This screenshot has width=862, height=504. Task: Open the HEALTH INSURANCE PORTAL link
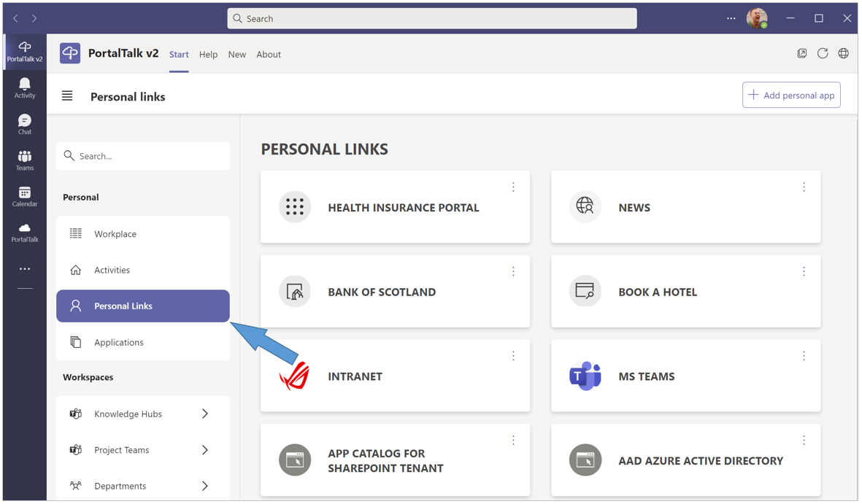pos(404,208)
